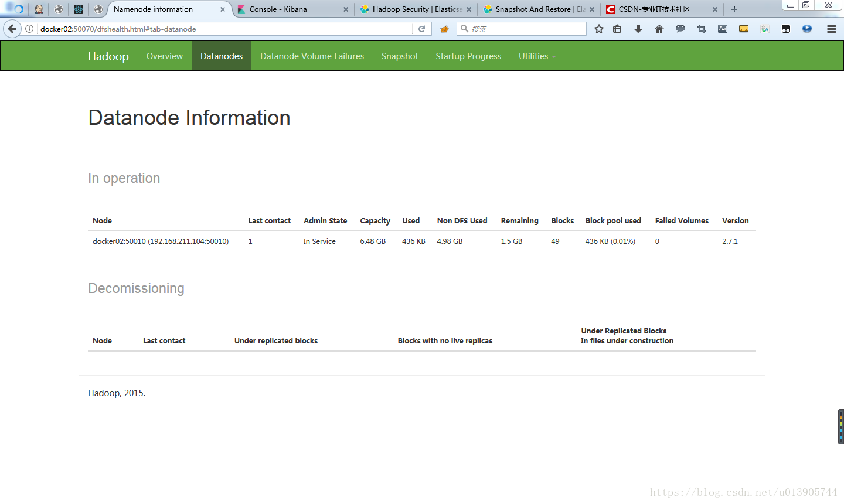Reload the page with the refresh icon
This screenshot has width=844, height=504.
click(x=421, y=29)
